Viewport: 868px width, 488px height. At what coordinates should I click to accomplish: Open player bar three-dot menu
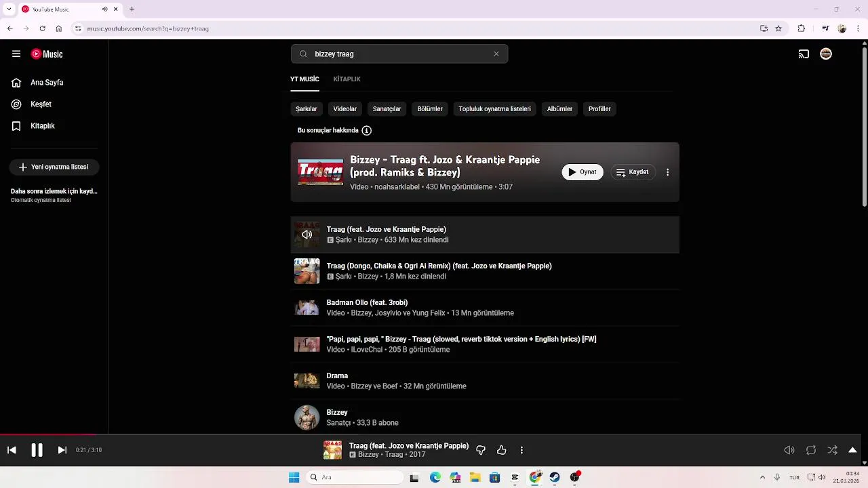(x=521, y=450)
